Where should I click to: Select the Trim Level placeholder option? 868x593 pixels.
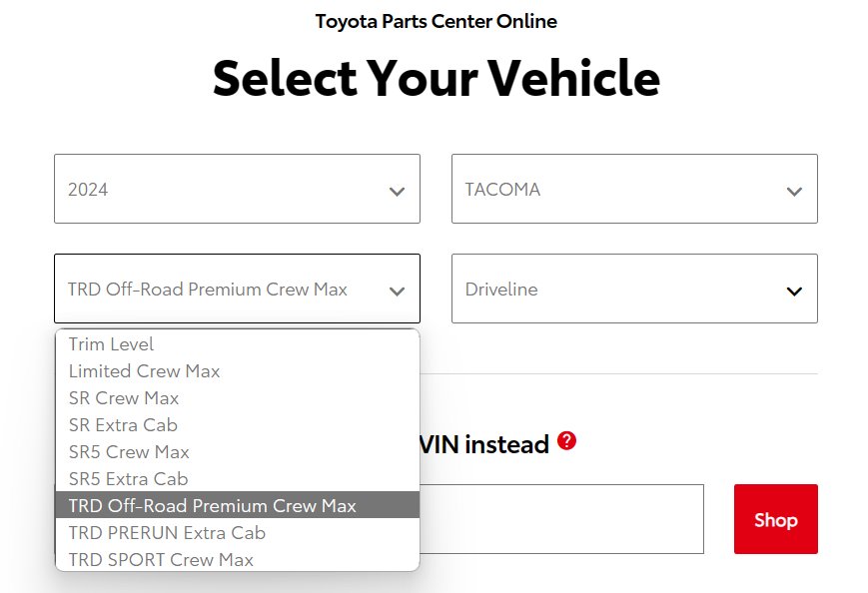coord(238,344)
